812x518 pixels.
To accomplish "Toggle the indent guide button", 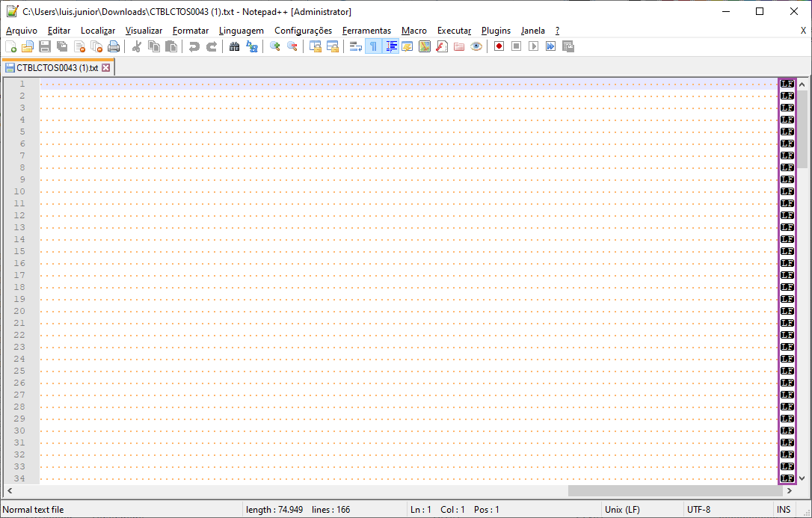I will tap(391, 46).
